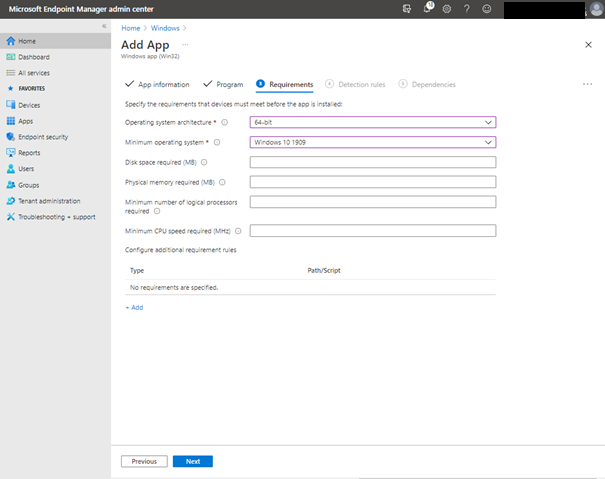Viewport: 605px width, 479px height.
Task: Follow the Windows breadcrumb link
Action: 165,28
